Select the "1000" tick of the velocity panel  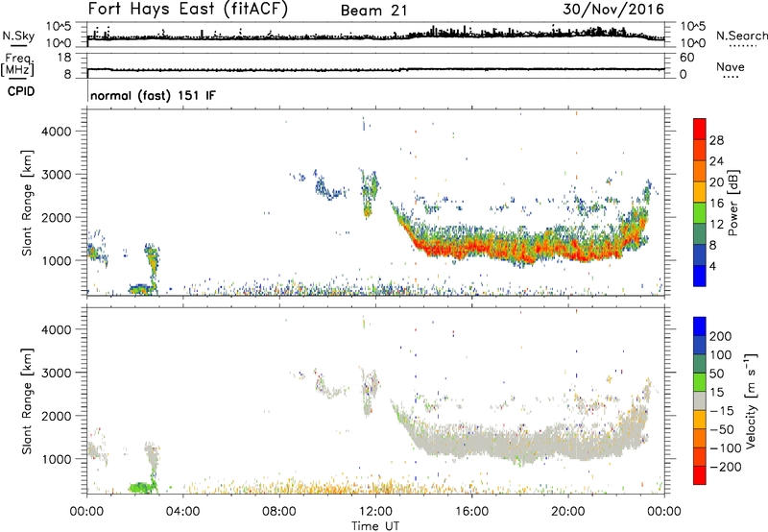(57, 459)
